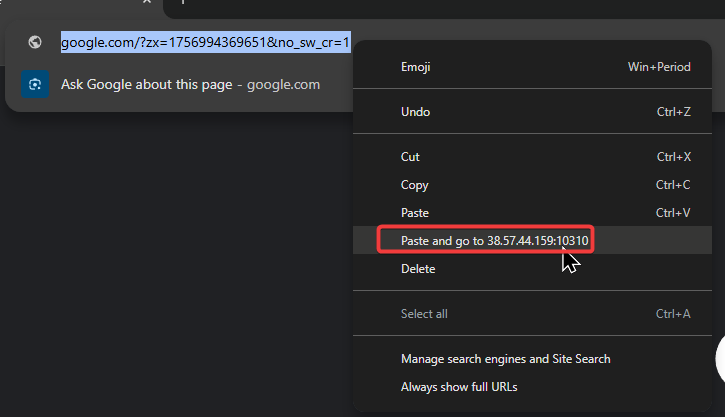Click the empty tab strip area
Screen dimensions: 725x417
pos(444,7)
